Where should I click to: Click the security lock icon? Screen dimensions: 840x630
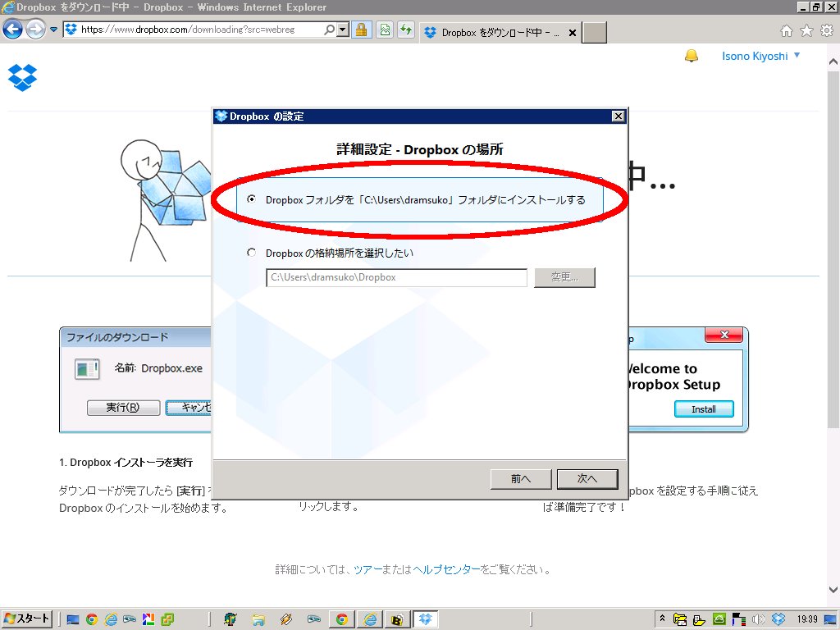tap(362, 30)
